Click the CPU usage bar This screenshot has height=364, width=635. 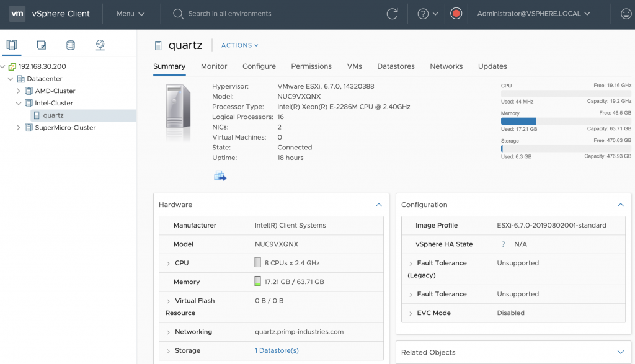[x=566, y=94]
